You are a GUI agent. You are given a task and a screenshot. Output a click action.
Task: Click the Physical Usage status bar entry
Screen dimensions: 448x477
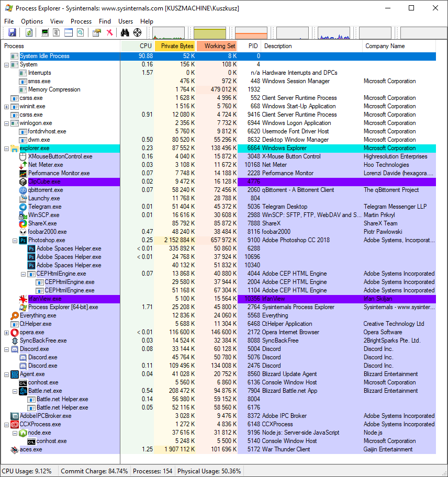point(209,471)
